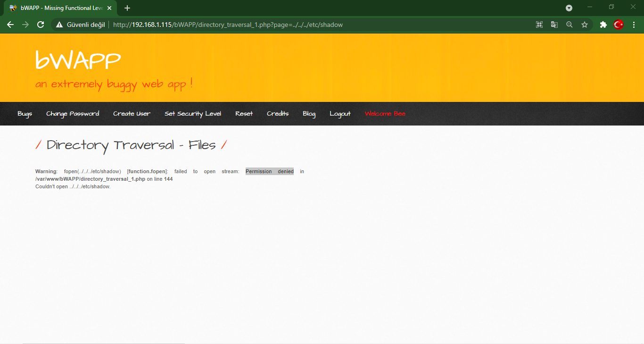Open Create User page
Viewport: 644px width, 344px height.
point(132,114)
